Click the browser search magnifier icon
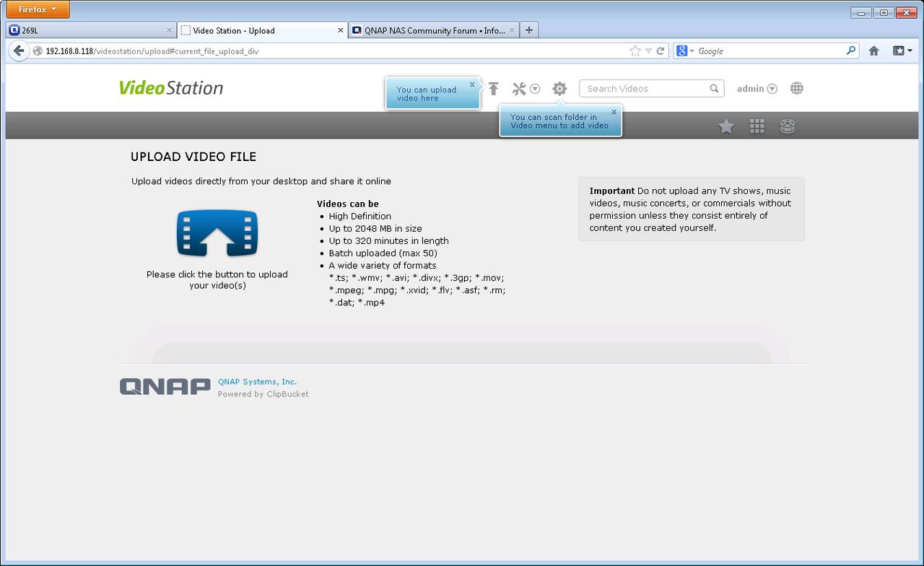Image resolution: width=924 pixels, height=566 pixels. coord(851,51)
